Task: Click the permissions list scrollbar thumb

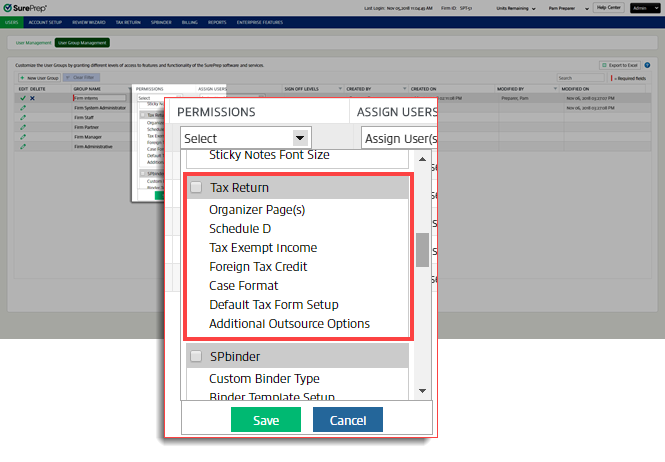Action: pyautogui.click(x=422, y=249)
